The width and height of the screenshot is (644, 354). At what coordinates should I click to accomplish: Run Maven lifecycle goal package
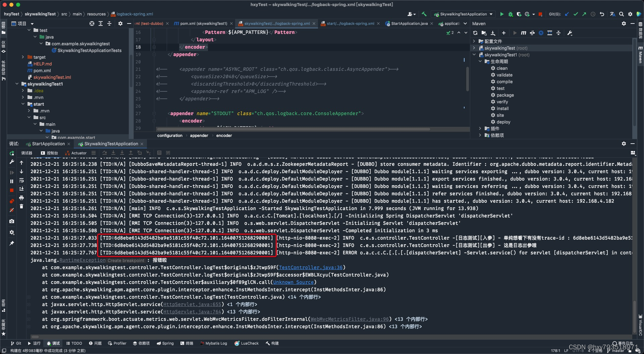[x=505, y=95]
